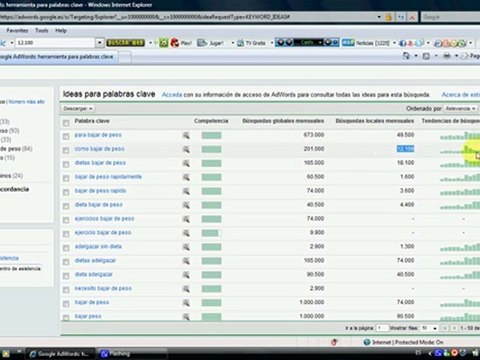The width and height of the screenshot is (480, 360).
Task: Expand the TV Gratis dropdown arrow
Action: pyautogui.click(x=272, y=43)
